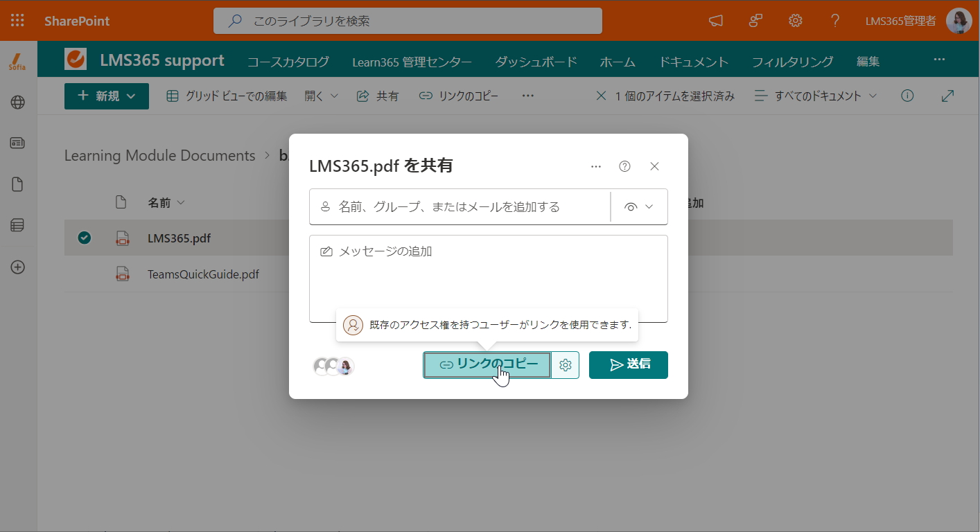Open the ドキュメント navigation item
This screenshot has width=980, height=532.
tap(694, 62)
